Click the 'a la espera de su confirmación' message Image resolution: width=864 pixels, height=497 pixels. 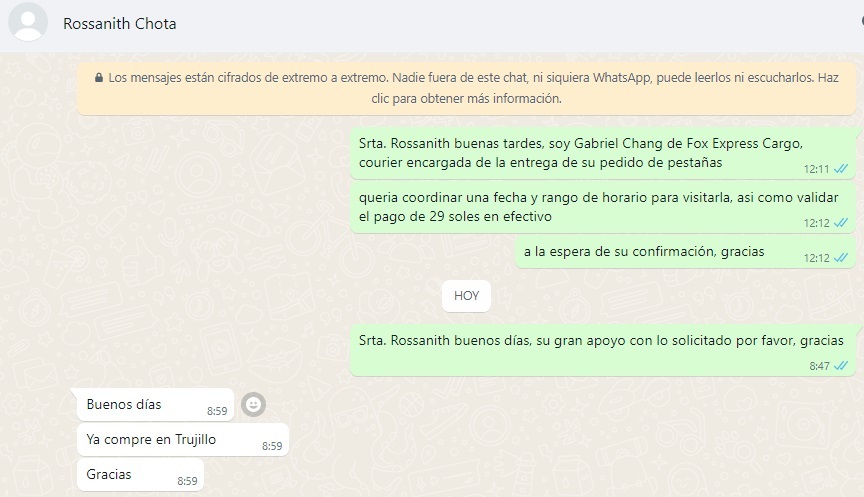685,252
